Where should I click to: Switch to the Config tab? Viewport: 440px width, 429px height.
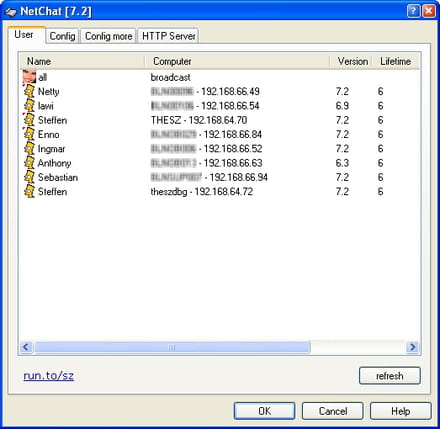pos(62,36)
